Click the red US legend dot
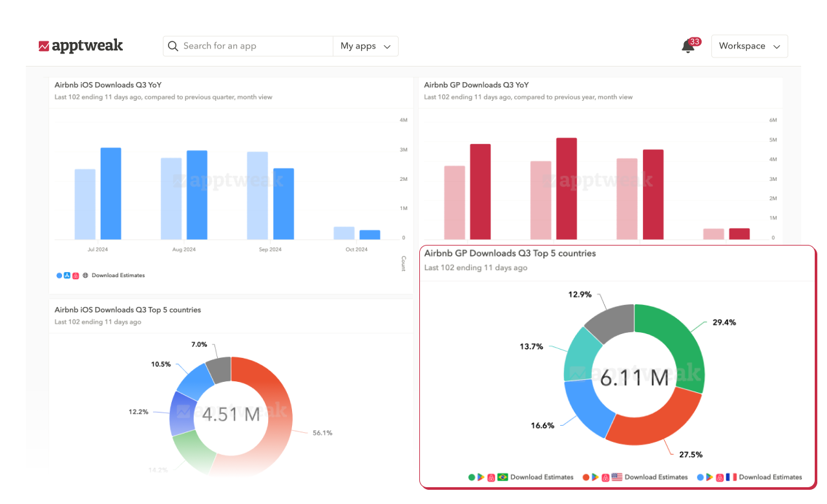Viewport: 827px width, 504px height. click(x=586, y=478)
